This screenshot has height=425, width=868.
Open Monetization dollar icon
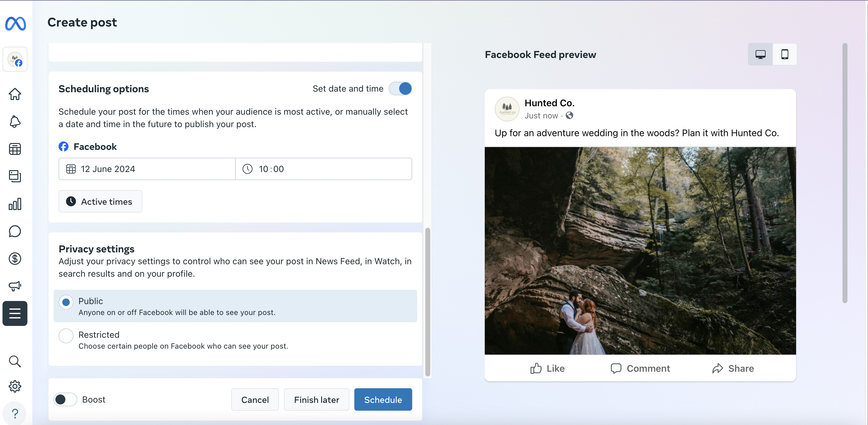coord(15,259)
